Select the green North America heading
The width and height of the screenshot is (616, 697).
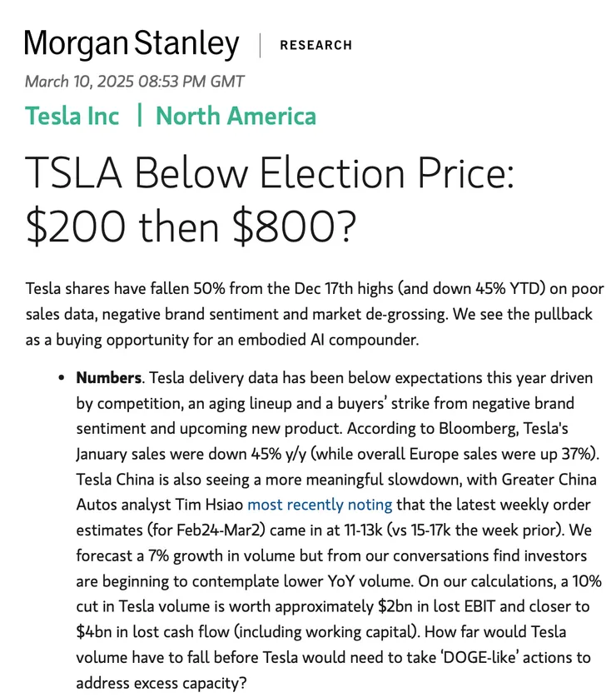pos(236,116)
